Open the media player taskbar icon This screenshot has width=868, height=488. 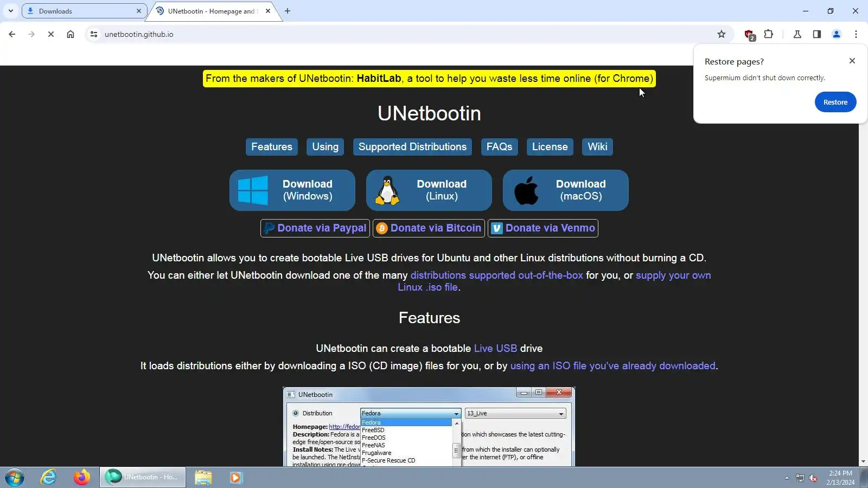(x=235, y=478)
